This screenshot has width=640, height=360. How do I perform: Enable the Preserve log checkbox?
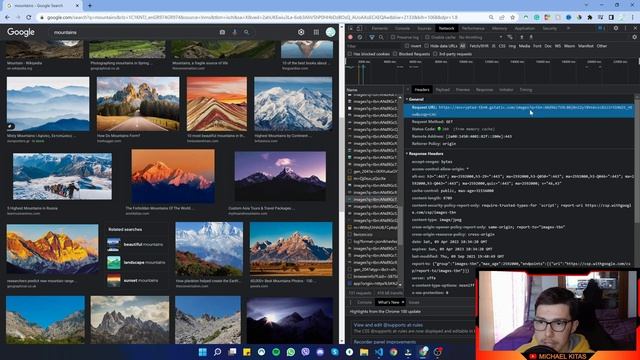pyautogui.click(x=393, y=37)
